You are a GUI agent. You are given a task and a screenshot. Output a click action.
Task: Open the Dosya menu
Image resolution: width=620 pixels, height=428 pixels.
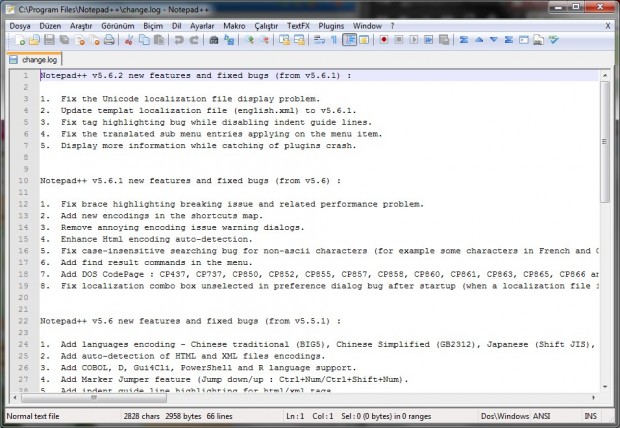20,26
